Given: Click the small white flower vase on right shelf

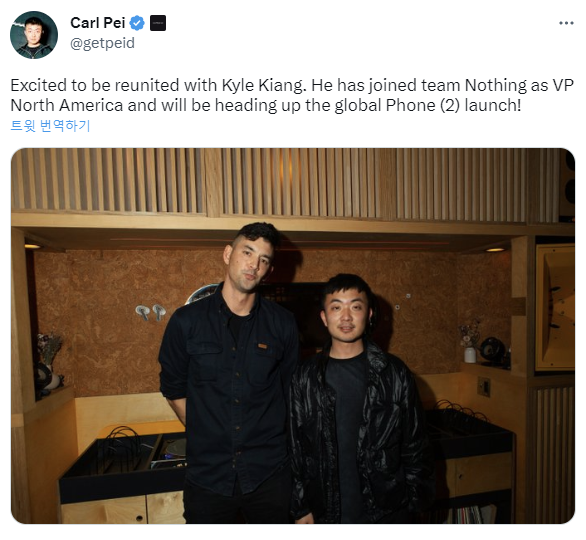Looking at the screenshot, I should coord(470,355).
